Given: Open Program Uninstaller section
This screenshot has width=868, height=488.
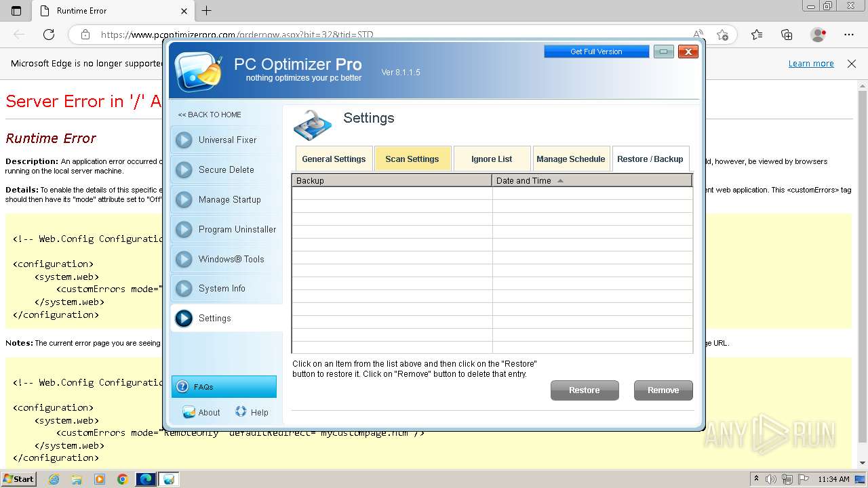Looking at the screenshot, I should click(x=226, y=229).
